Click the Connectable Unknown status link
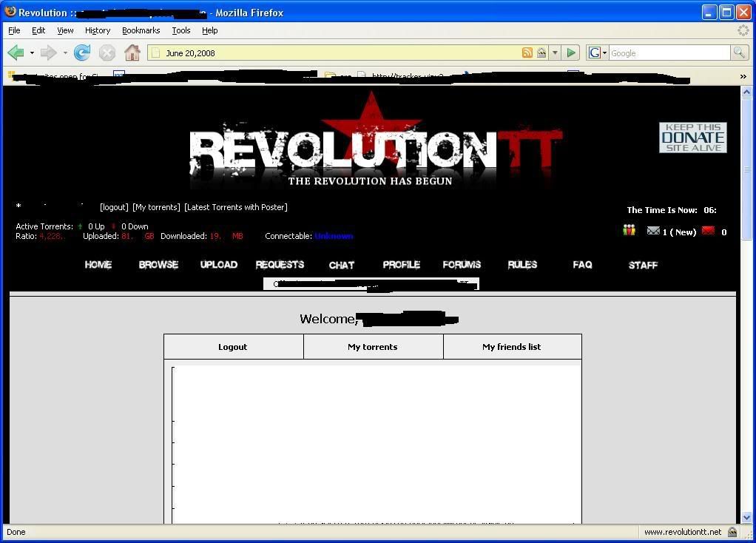The image size is (756, 543). 334,236
